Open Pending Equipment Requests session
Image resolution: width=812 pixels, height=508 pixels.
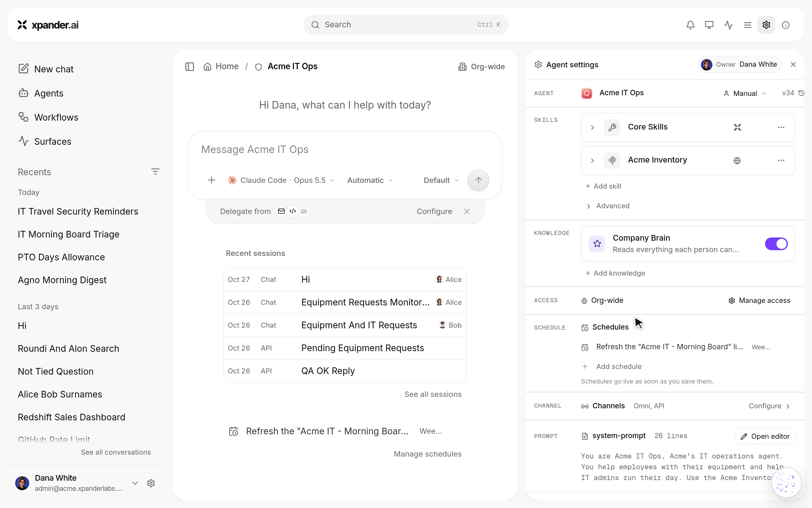pyautogui.click(x=345, y=348)
